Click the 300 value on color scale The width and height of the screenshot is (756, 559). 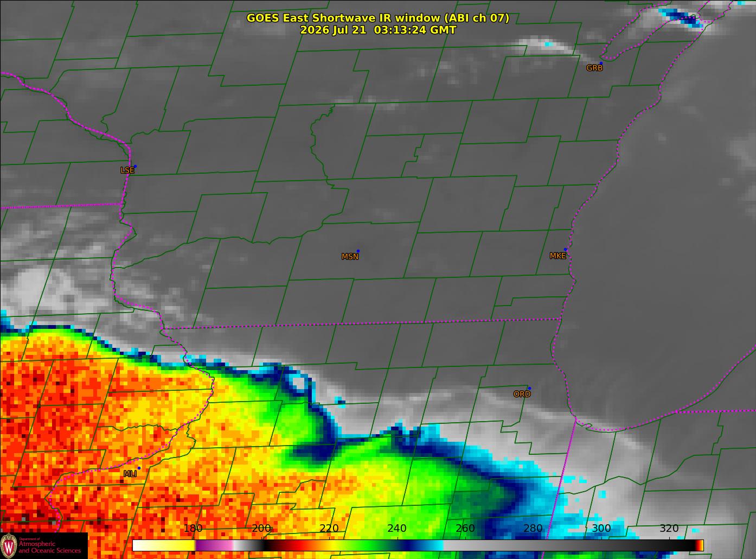pyautogui.click(x=601, y=529)
